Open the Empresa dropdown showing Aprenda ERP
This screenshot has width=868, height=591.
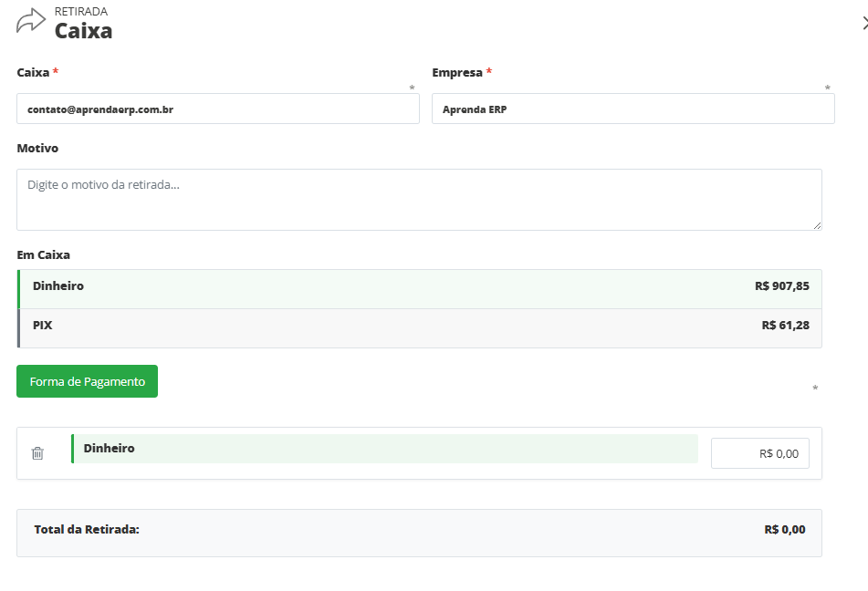[633, 109]
